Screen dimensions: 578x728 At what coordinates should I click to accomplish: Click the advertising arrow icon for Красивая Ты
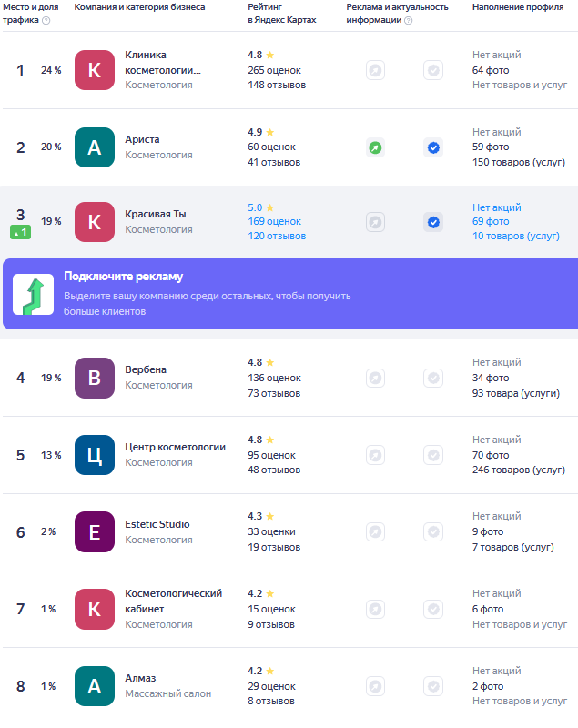[375, 222]
